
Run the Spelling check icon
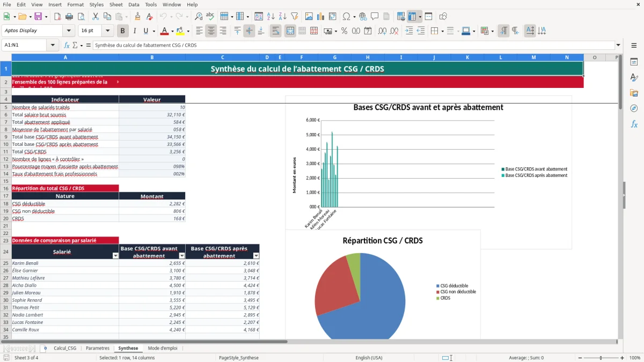[210, 17]
